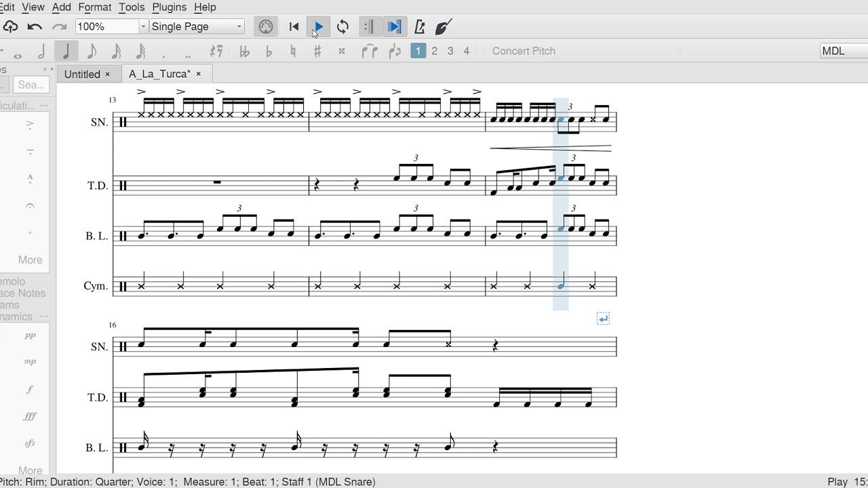This screenshot has width=868, height=488.
Task: Open the View menu
Action: click(33, 7)
